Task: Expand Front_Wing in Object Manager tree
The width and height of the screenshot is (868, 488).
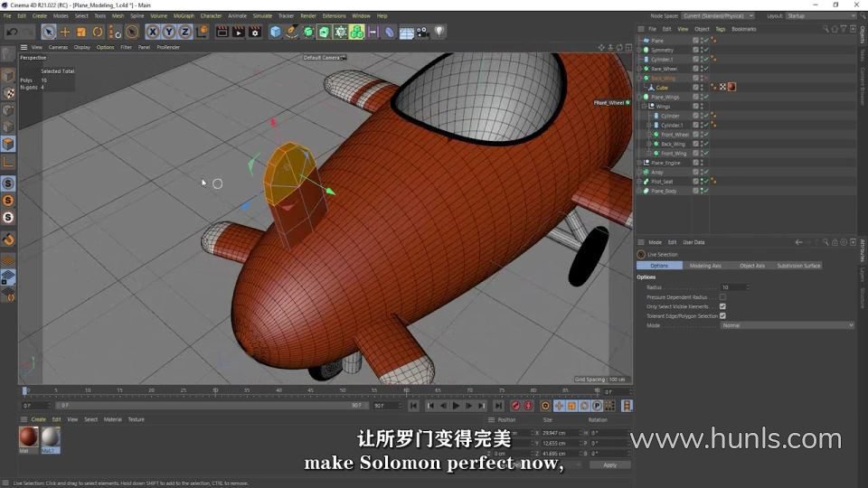Action: click(649, 154)
